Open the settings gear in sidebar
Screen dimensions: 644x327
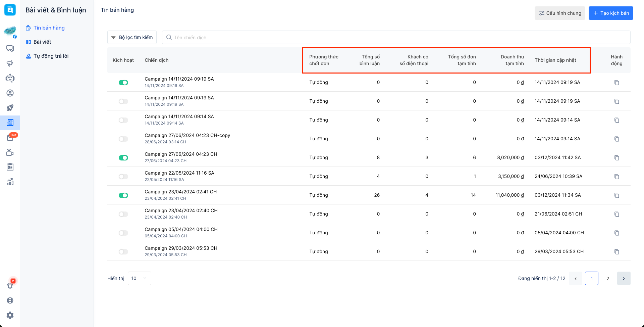[x=10, y=315]
